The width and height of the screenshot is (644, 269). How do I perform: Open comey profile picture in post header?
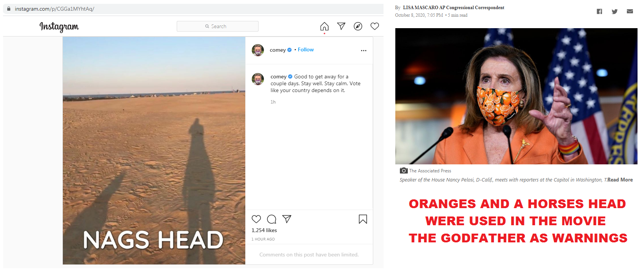pyautogui.click(x=258, y=50)
